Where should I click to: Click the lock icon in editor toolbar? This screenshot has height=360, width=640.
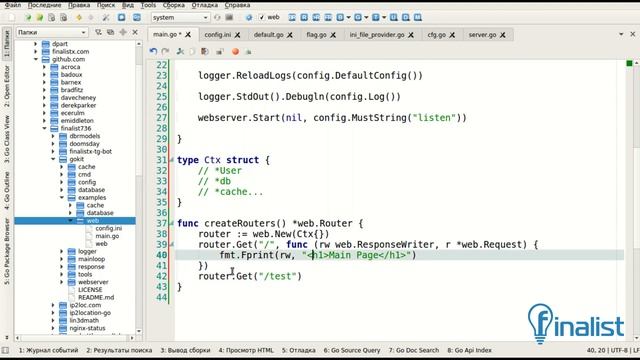tap(220, 51)
